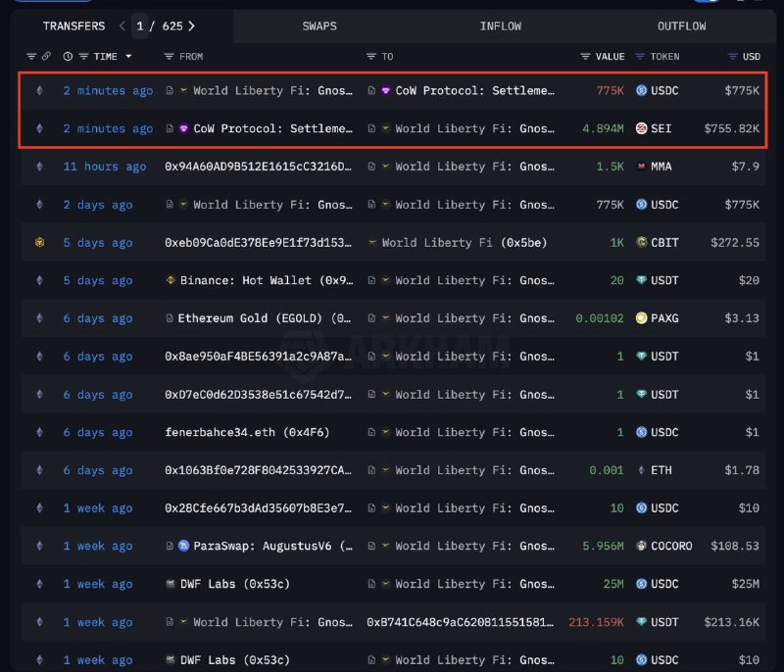
Task: Click the "$3.13" USD amount
Action: 742,318
